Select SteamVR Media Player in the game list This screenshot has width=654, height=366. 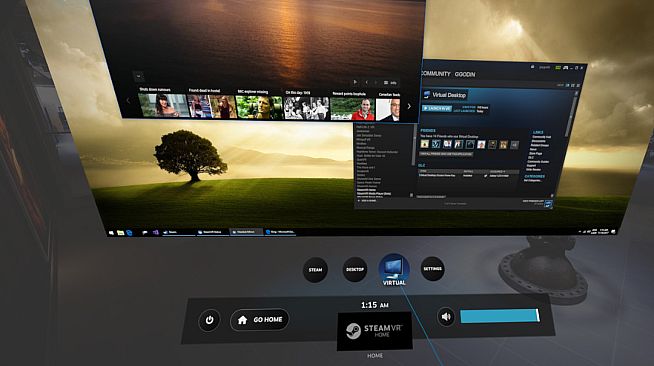374,193
